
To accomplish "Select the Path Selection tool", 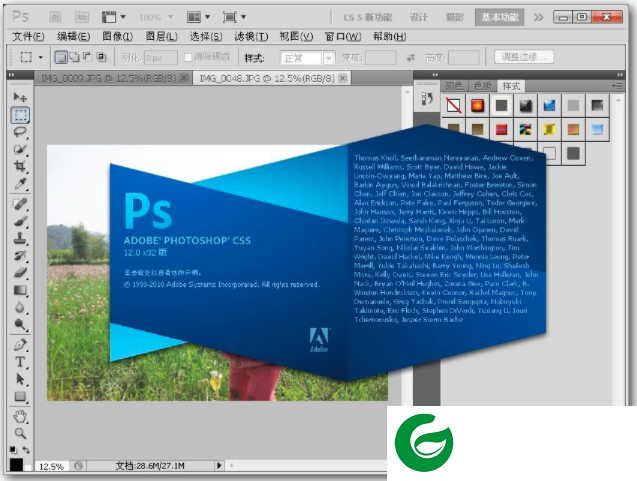I will pos(20,379).
